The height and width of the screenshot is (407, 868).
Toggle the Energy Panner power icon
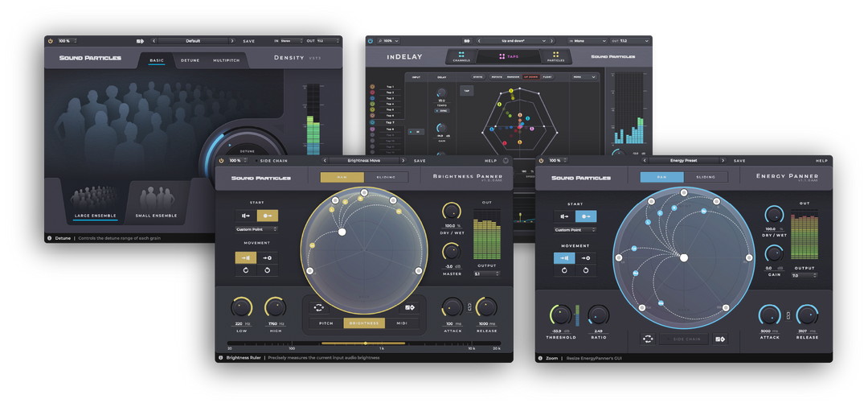pos(541,161)
